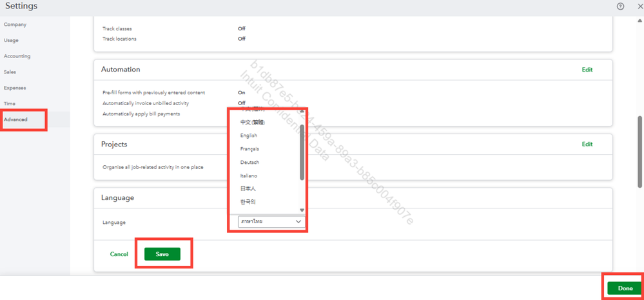Viewport: 644px width, 300px height.
Task: Cancel the language change
Action: 119,254
